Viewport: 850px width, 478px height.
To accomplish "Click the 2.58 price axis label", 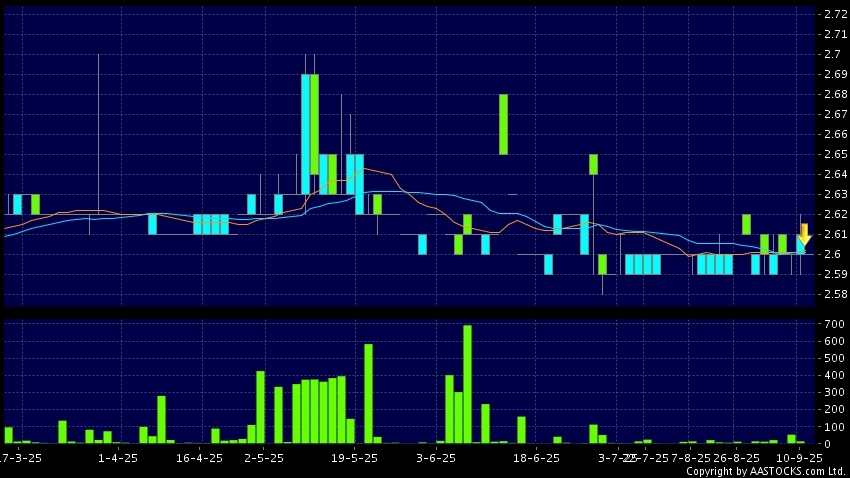I will 835,294.
